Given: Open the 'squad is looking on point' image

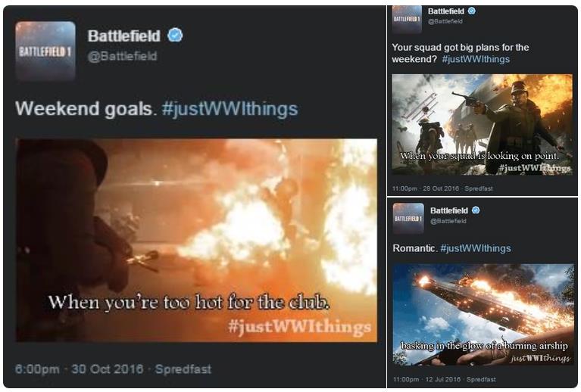Looking at the screenshot, I should point(482,125).
